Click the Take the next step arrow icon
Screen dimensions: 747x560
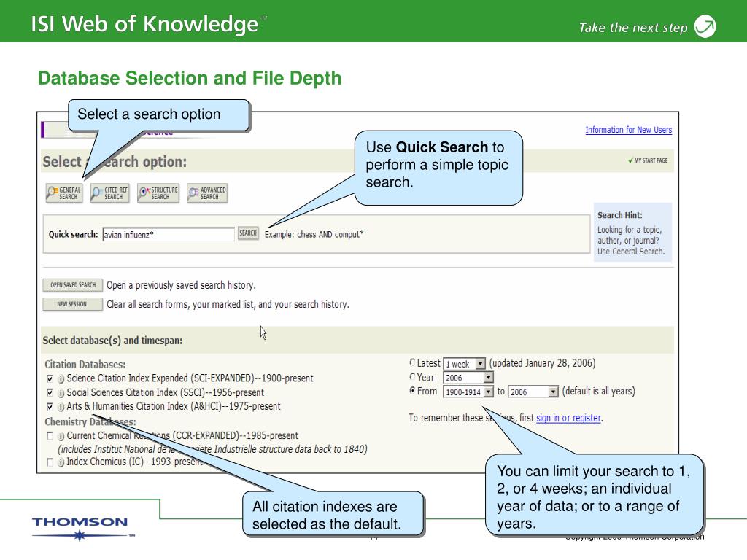(705, 26)
